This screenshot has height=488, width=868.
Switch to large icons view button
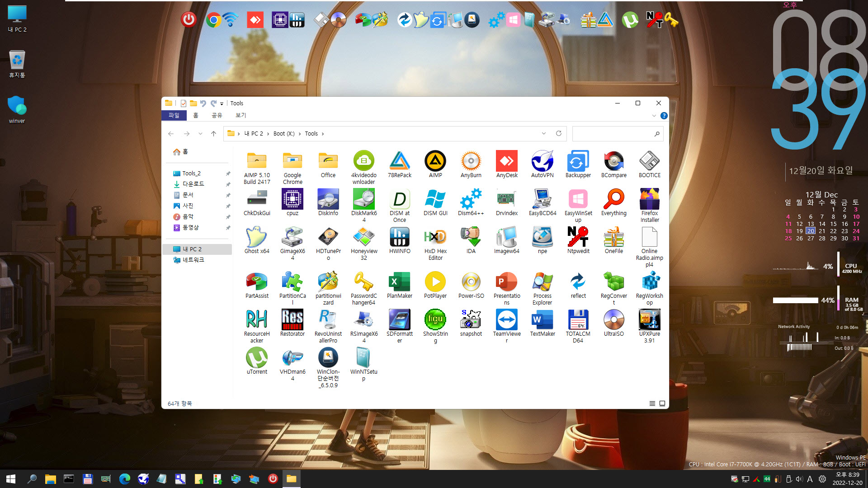click(662, 404)
